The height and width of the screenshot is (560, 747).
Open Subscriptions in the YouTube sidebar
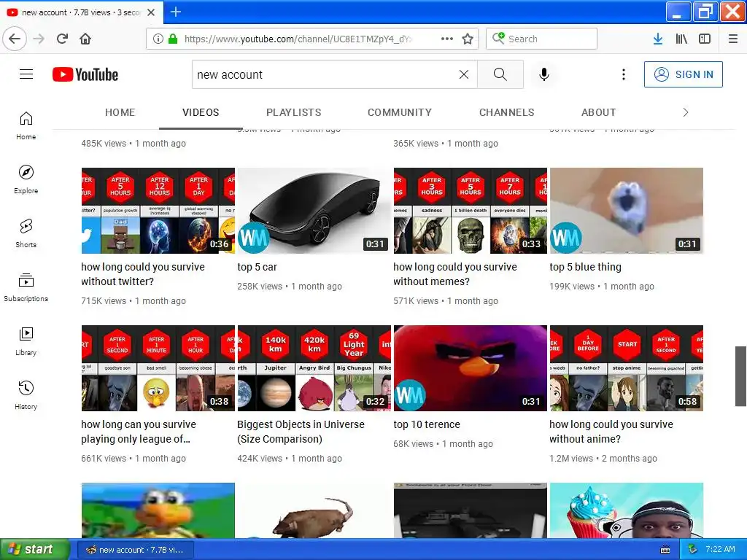coord(26,287)
